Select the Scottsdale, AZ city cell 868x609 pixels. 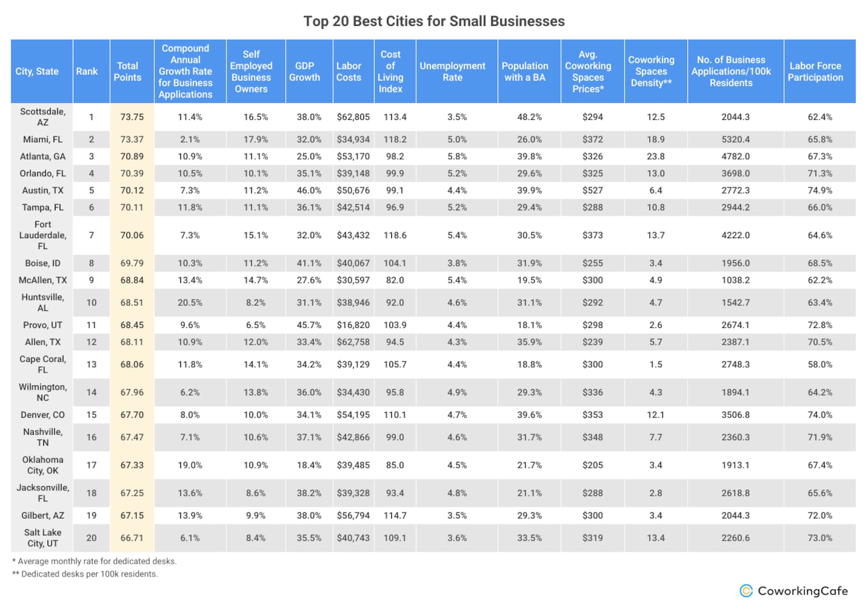tap(43, 117)
